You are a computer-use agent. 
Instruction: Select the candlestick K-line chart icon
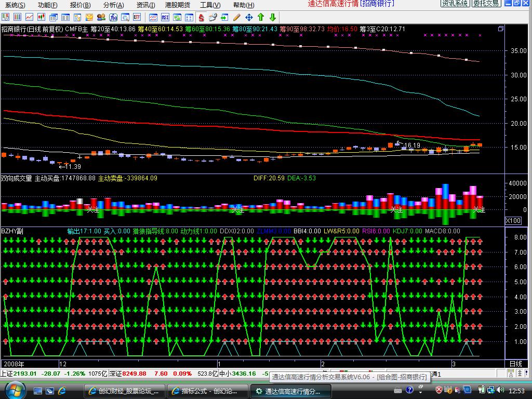point(41,17)
